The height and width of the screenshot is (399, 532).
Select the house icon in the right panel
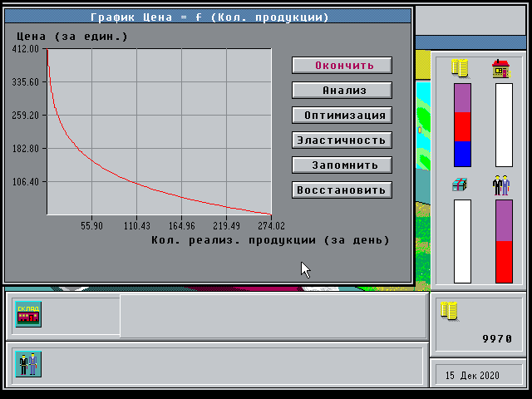coord(501,69)
